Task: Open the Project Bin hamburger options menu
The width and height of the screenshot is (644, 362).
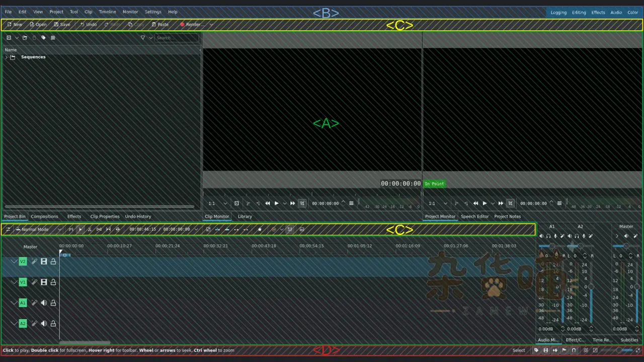Action: pyautogui.click(x=53, y=38)
